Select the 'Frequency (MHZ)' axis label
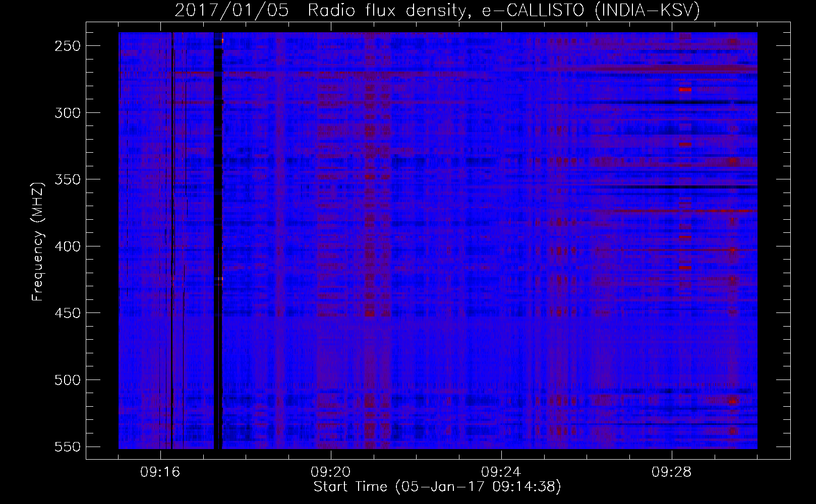 tap(38, 241)
